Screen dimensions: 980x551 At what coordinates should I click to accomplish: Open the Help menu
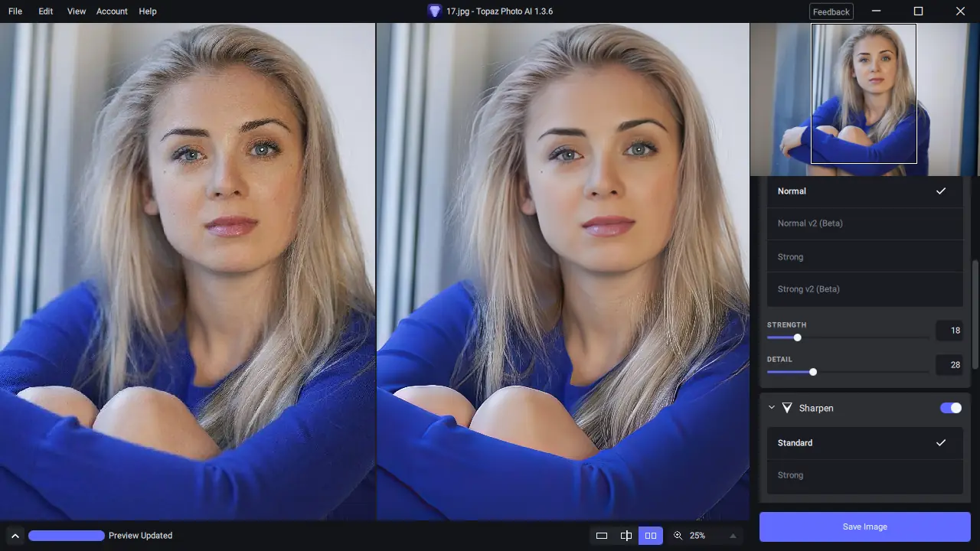(x=148, y=11)
